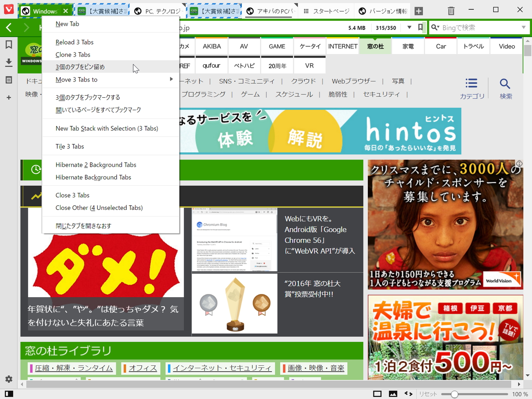Bookmark the current page from the address bar
Screen dimensions: 532x399
[420, 27]
